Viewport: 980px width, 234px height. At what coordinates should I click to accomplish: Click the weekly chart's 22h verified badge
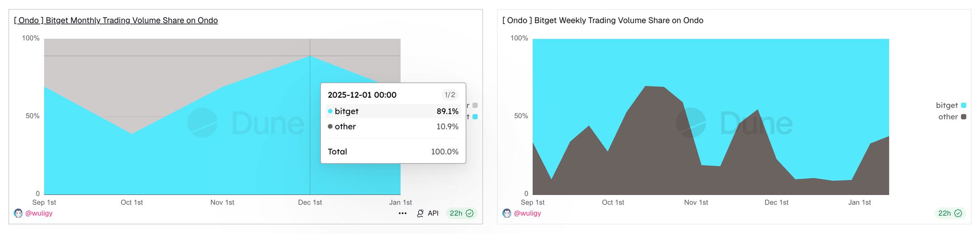950,213
